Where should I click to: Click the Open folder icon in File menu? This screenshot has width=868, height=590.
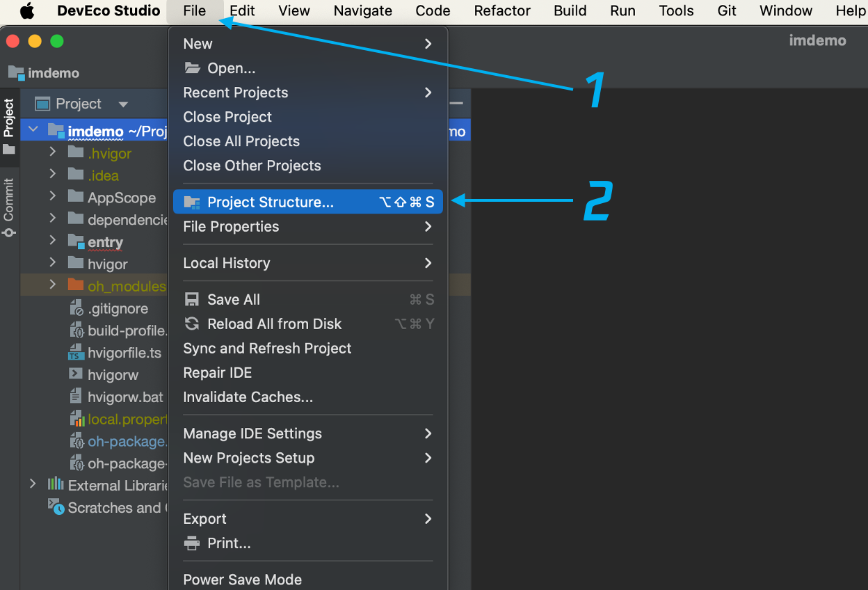tap(191, 68)
